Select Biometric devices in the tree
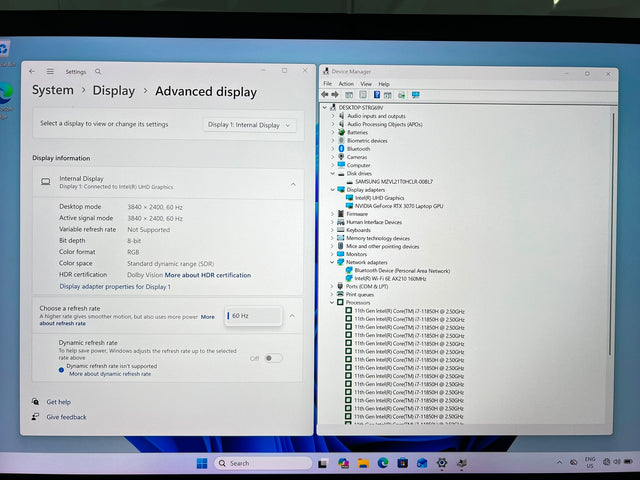Viewport: 640px width, 480px height. pyautogui.click(x=367, y=140)
